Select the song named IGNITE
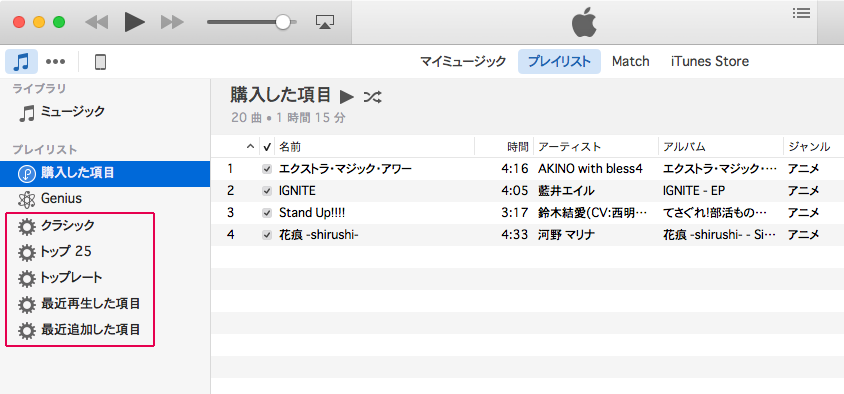Screen dimensions: 844x394 [x=297, y=191]
